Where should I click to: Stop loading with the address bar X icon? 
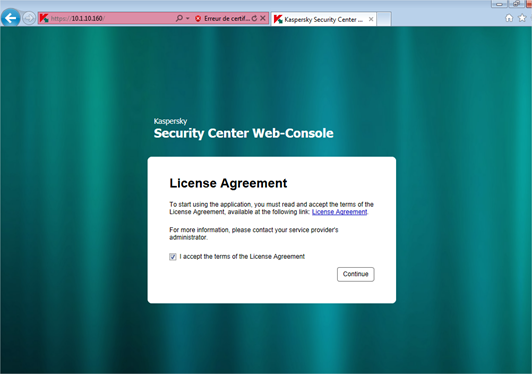pyautogui.click(x=263, y=18)
